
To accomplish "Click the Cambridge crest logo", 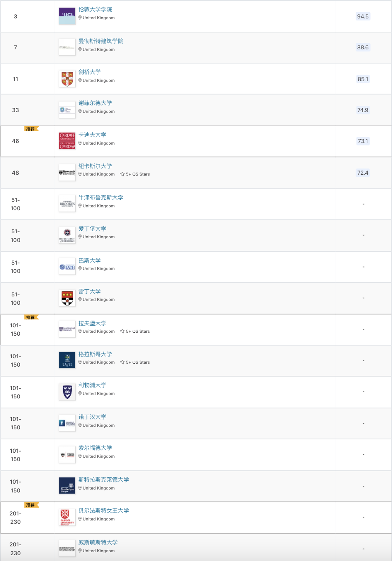I will pyautogui.click(x=67, y=79).
